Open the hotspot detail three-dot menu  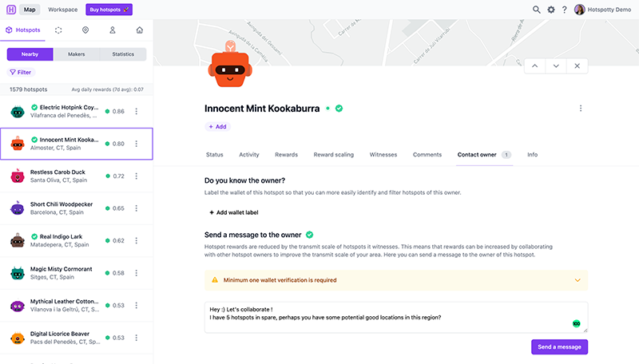[581, 109]
